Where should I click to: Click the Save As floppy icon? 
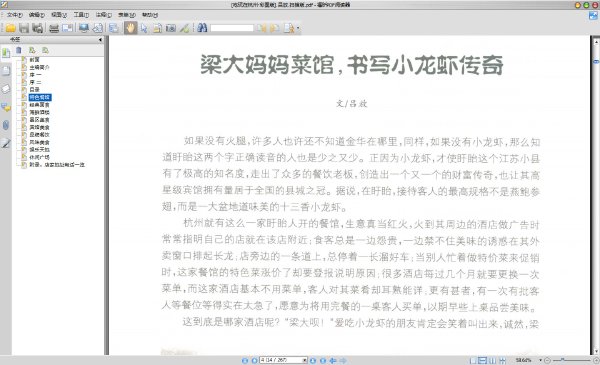[x=38, y=28]
